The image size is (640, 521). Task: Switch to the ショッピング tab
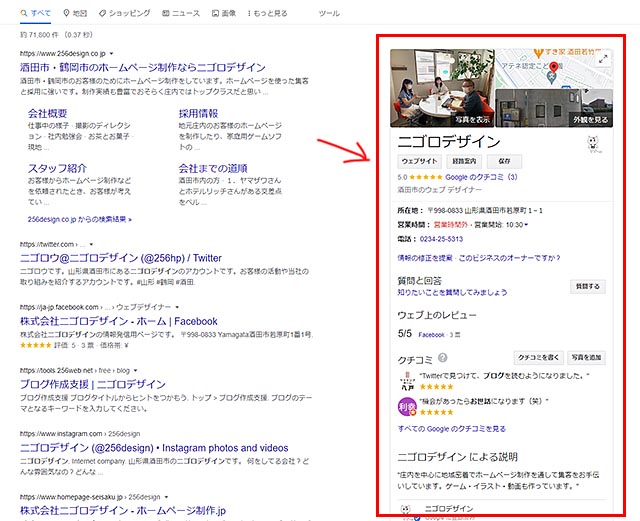124,13
